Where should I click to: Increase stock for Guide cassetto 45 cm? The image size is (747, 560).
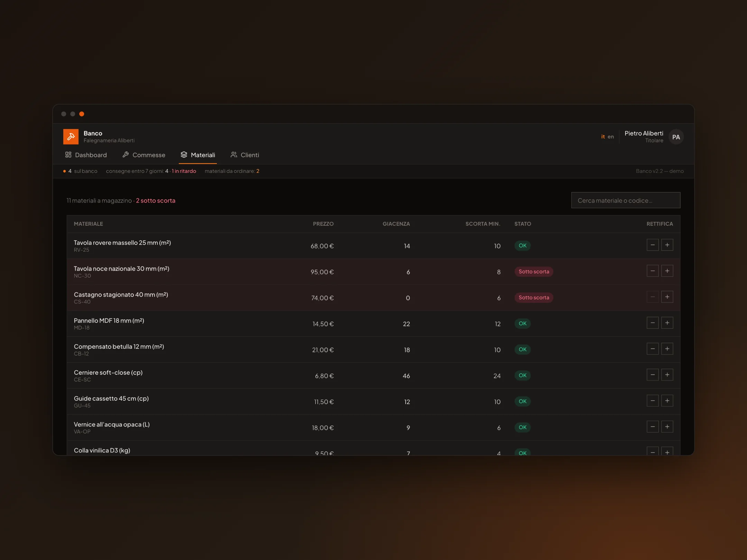point(667,401)
